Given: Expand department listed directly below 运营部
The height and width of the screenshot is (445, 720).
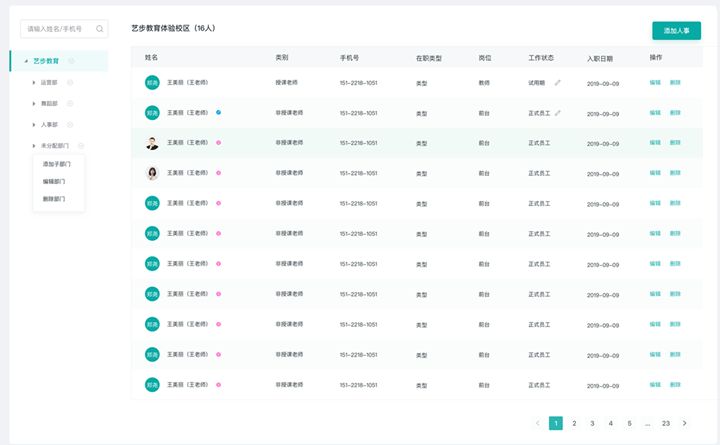Looking at the screenshot, I should 34,103.
